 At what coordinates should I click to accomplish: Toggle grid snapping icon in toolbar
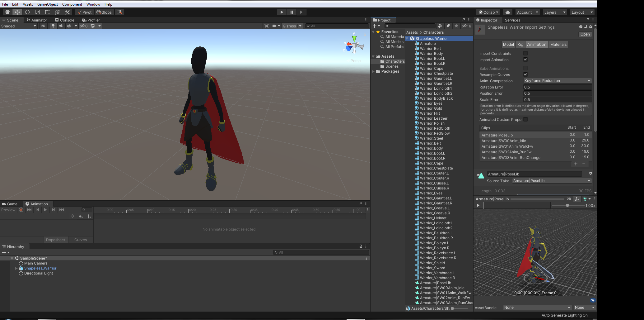(119, 12)
